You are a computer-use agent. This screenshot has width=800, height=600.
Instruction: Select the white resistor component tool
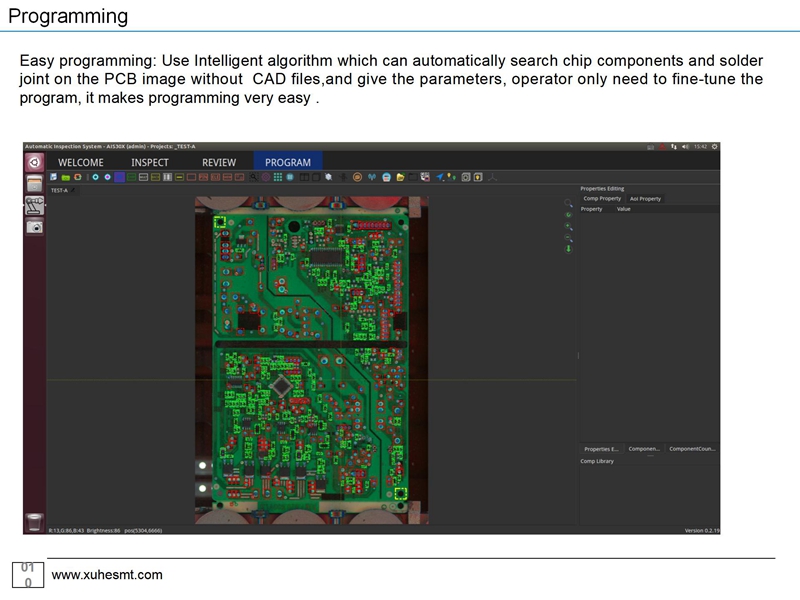click(x=143, y=177)
